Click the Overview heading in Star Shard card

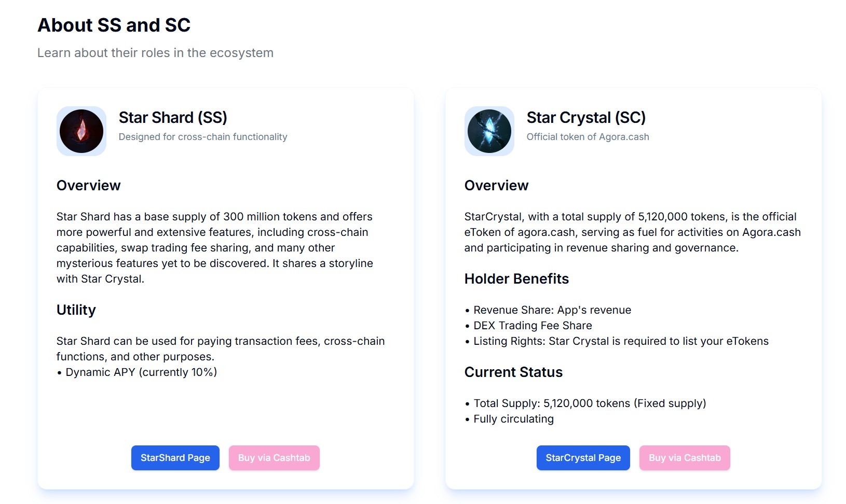click(x=89, y=186)
